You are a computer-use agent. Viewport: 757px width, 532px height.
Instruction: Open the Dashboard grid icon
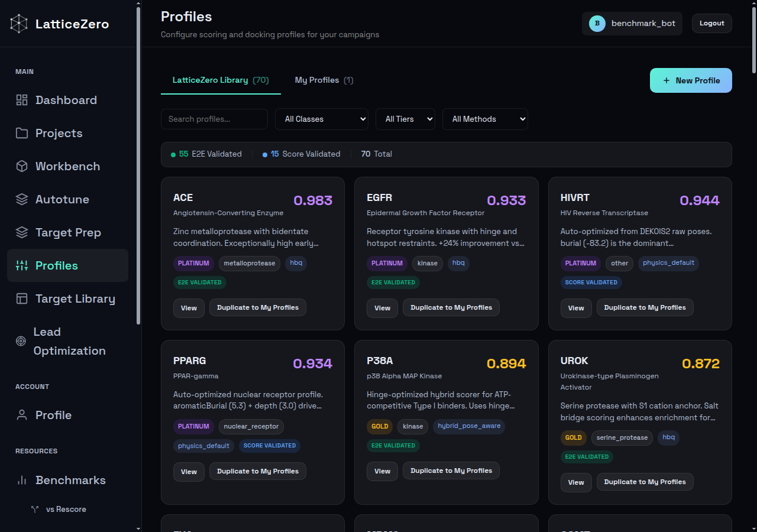(x=22, y=100)
